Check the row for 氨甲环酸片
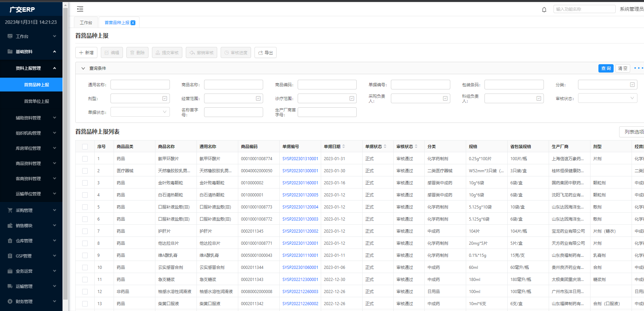The width and height of the screenshot is (644, 311). [x=85, y=159]
